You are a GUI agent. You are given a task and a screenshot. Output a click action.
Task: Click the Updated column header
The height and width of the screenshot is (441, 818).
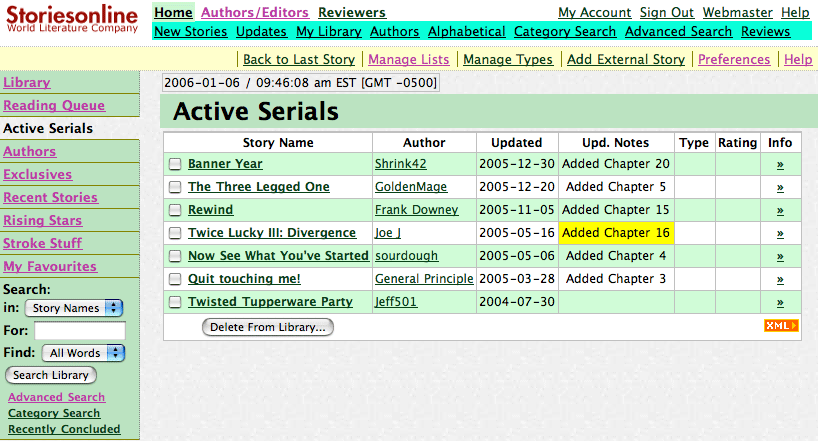[x=516, y=142]
